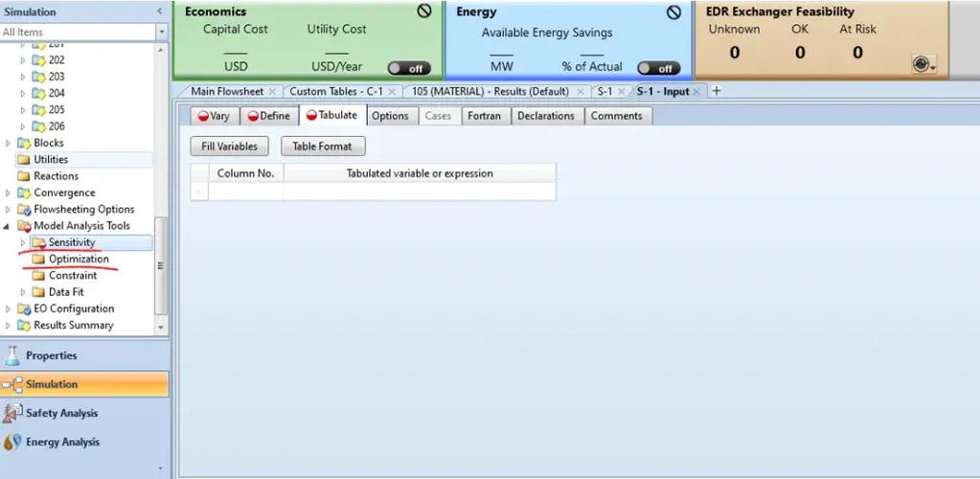The image size is (980, 479).
Task: Expand the Blocks tree node
Action: (x=8, y=143)
